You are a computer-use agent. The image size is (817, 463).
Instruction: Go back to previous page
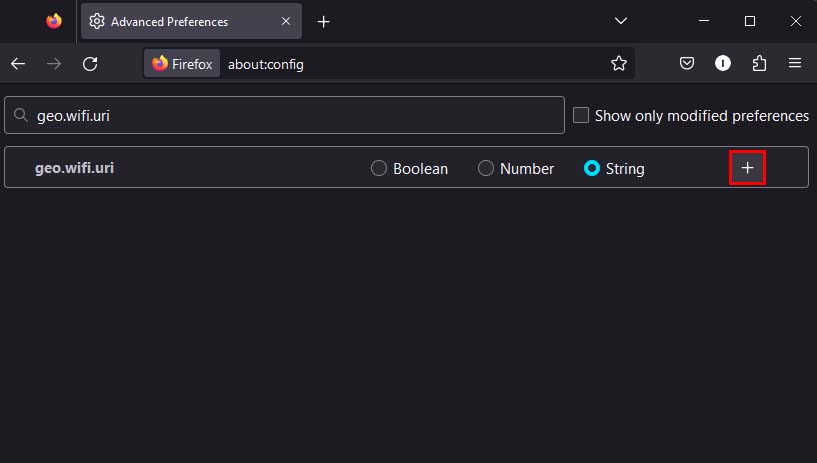18,64
